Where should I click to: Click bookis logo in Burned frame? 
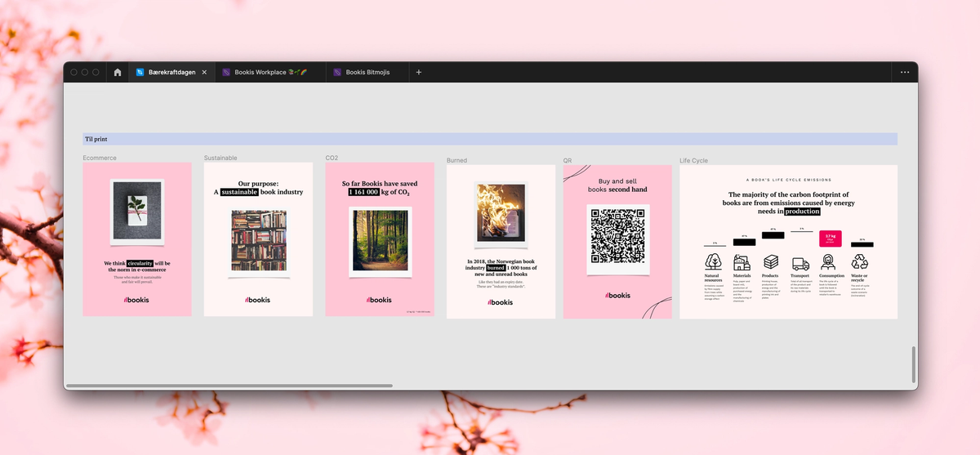point(501,302)
